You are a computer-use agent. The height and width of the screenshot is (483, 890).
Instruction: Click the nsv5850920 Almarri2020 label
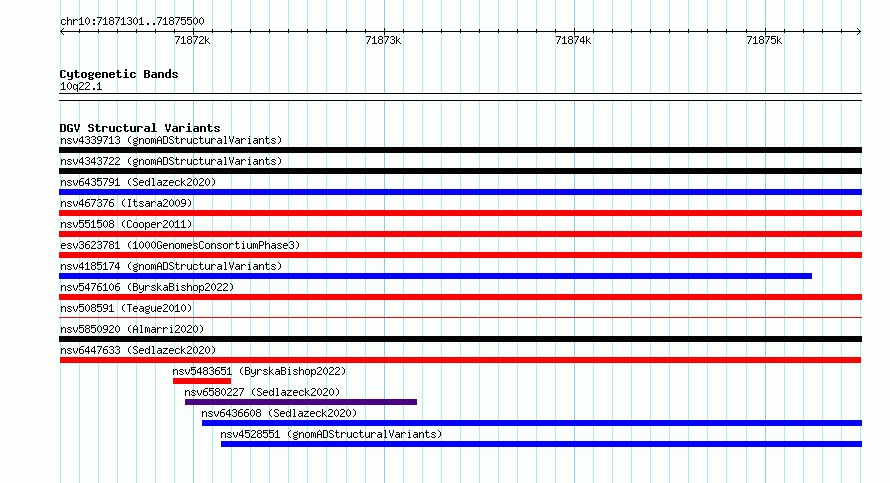[132, 329]
